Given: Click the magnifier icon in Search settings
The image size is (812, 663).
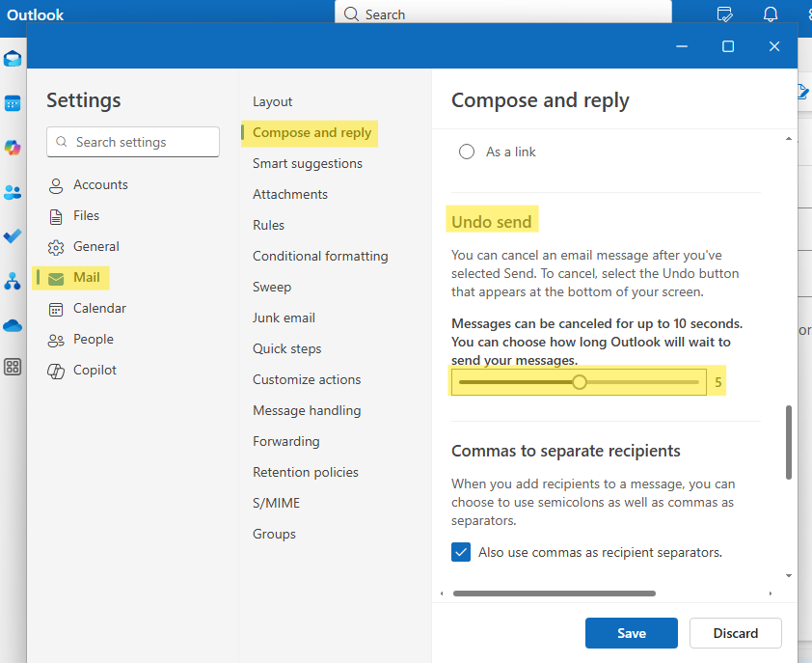Looking at the screenshot, I should pyautogui.click(x=62, y=142).
